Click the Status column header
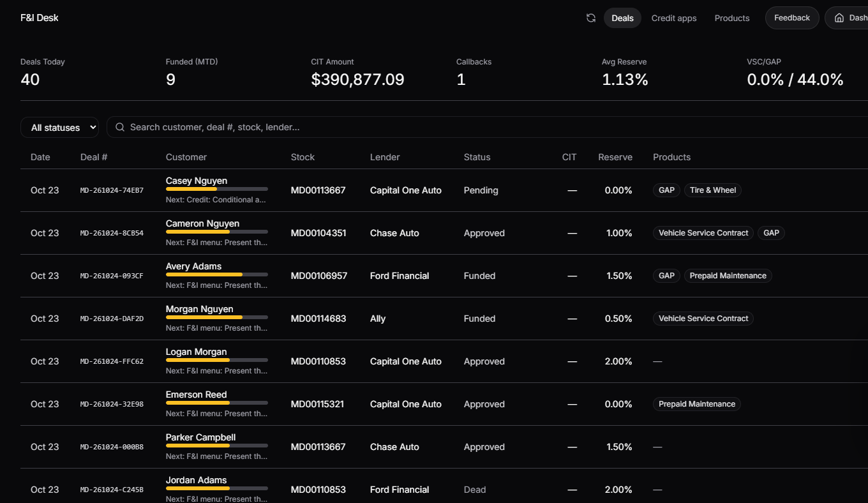The height and width of the screenshot is (503, 868). [477, 157]
